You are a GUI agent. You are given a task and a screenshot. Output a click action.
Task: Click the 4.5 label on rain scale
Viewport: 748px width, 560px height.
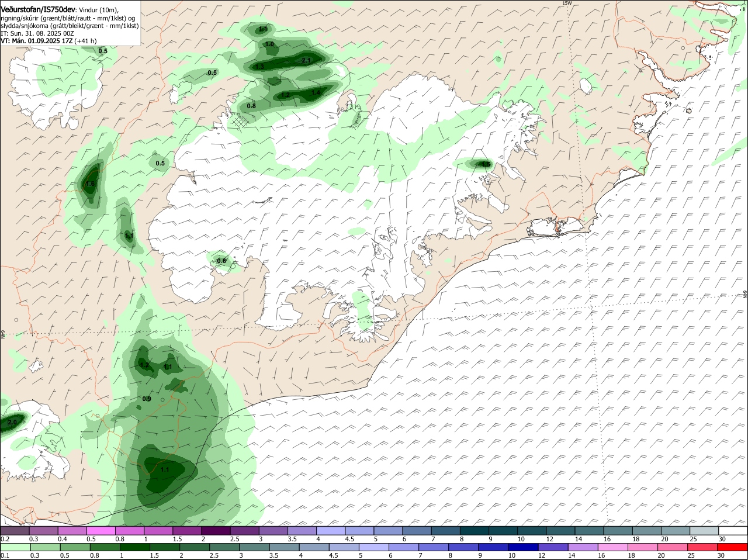coord(333,555)
